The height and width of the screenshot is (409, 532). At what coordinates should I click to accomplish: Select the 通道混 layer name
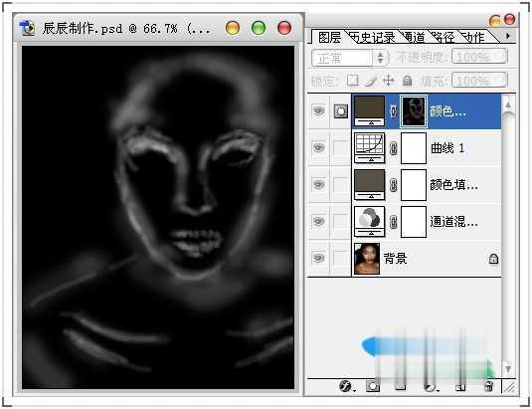(454, 222)
